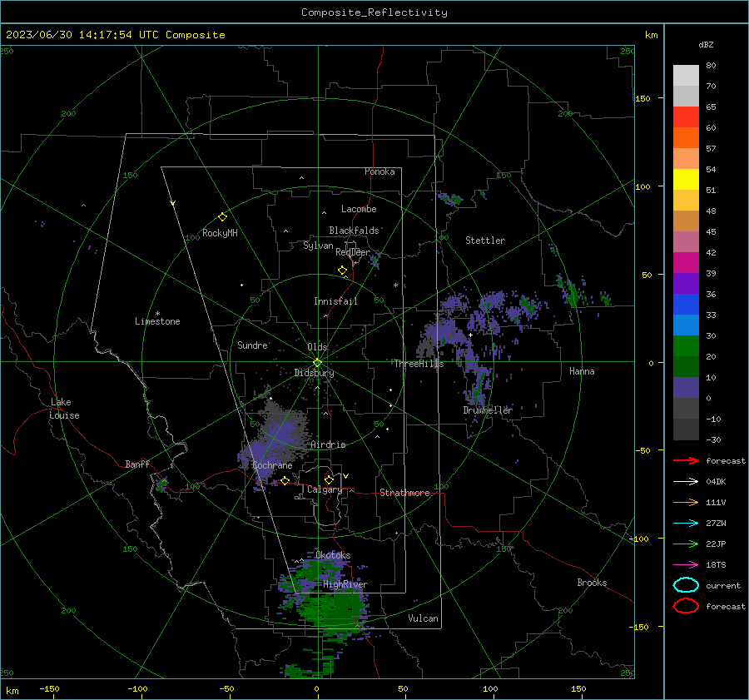Click the 18TS legend label

716,565
